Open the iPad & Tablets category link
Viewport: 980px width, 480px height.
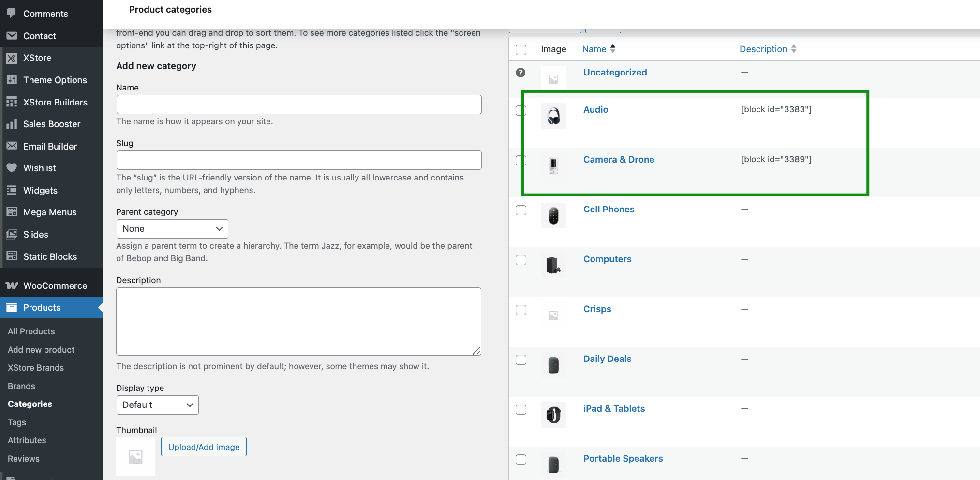[x=614, y=408]
